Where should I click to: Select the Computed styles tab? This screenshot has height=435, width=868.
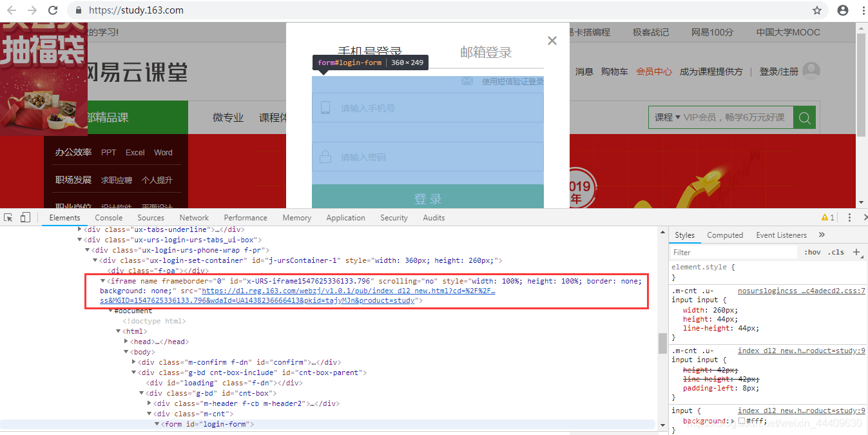coord(725,235)
